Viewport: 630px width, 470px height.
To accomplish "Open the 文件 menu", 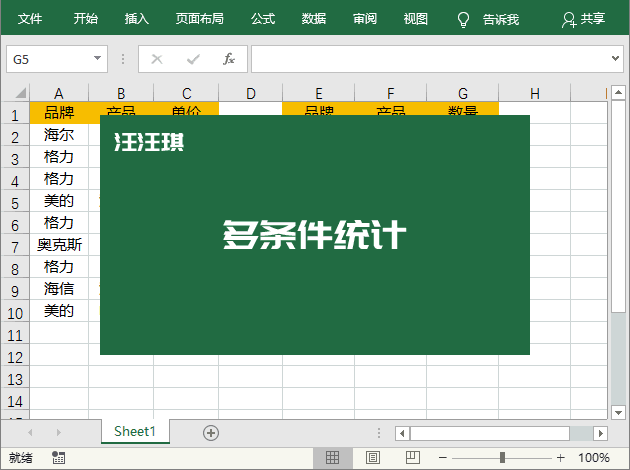I will [x=30, y=18].
